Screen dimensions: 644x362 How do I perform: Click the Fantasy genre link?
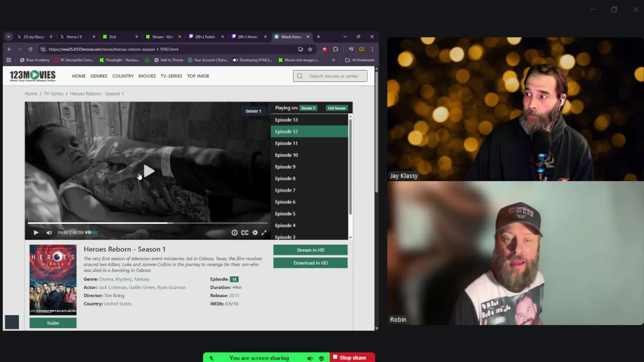[x=142, y=279]
